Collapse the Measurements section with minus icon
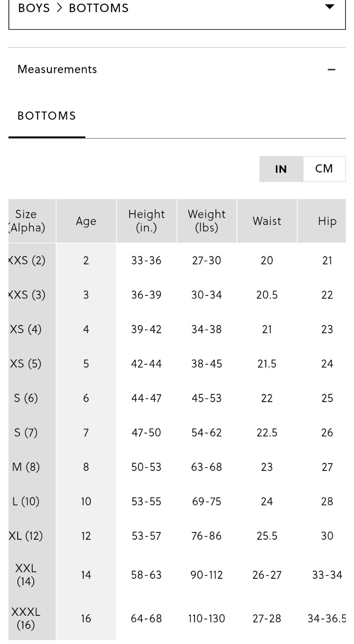354x644 pixels. pyautogui.click(x=331, y=70)
